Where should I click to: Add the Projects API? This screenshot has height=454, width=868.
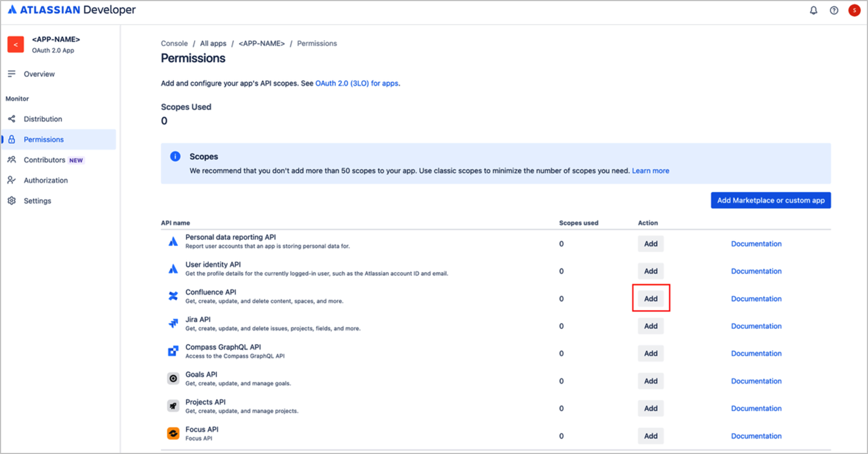pos(651,408)
